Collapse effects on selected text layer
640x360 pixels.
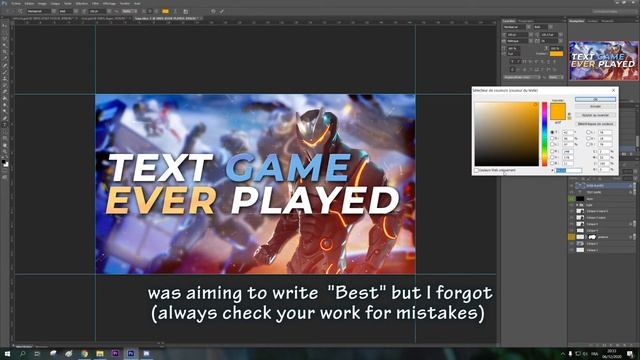tap(635, 185)
